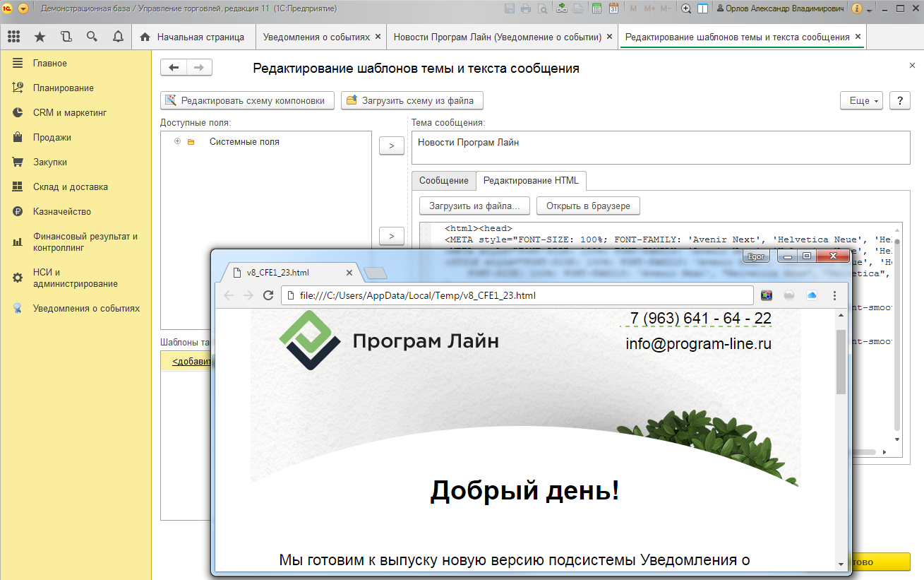Expand the Системные поля tree node
924x580 pixels.
tap(176, 141)
